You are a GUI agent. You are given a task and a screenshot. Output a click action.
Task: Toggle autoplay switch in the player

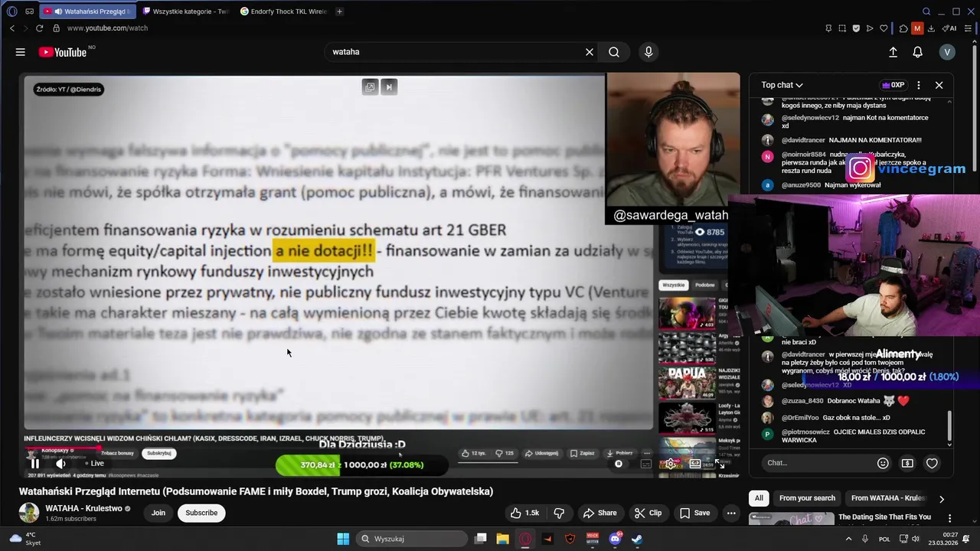click(x=619, y=463)
